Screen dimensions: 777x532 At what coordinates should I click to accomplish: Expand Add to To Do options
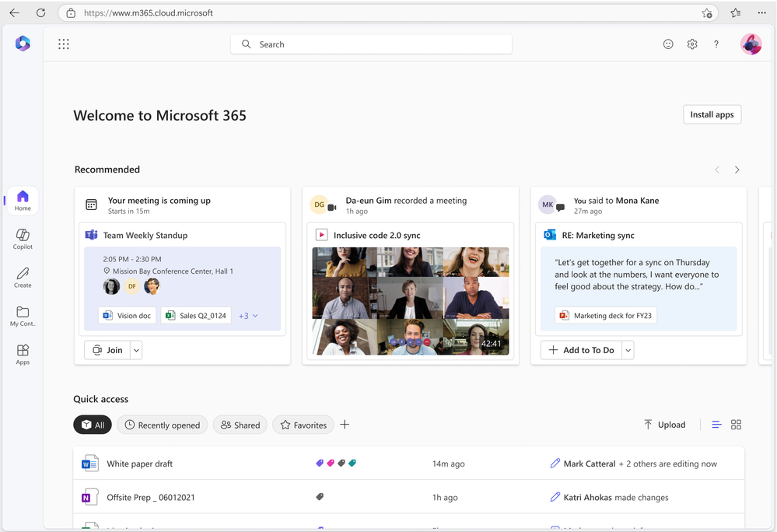click(x=628, y=350)
